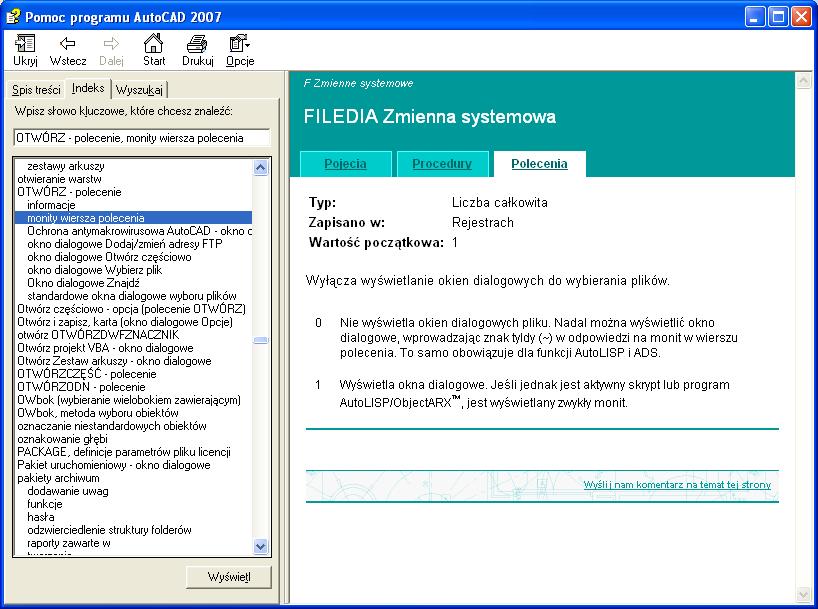Image resolution: width=818 pixels, height=609 pixels.
Task: Click the Dalej forward arrow
Action: [111, 50]
